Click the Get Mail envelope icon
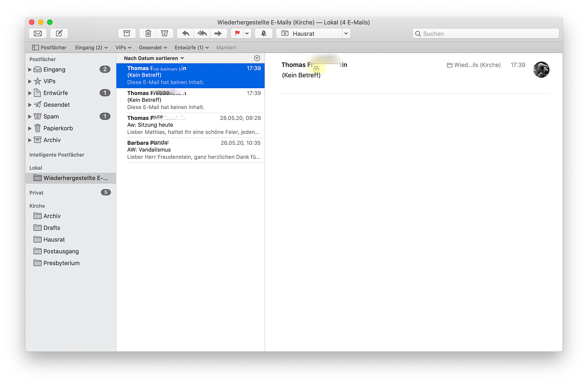This screenshot has width=588, height=385. coord(38,33)
